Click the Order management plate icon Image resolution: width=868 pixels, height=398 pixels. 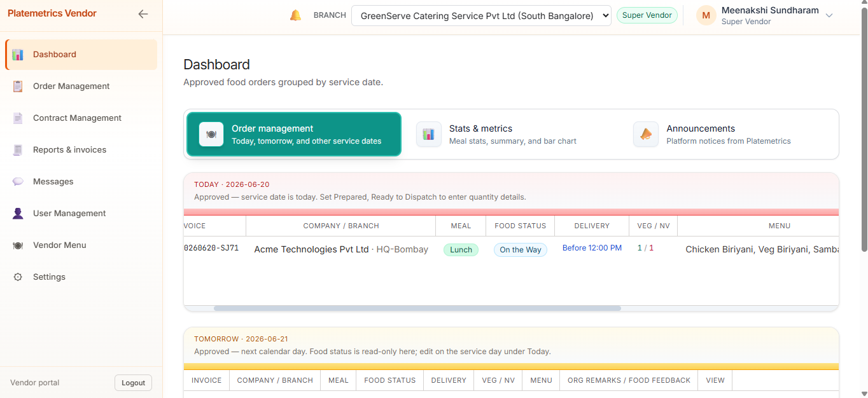211,134
